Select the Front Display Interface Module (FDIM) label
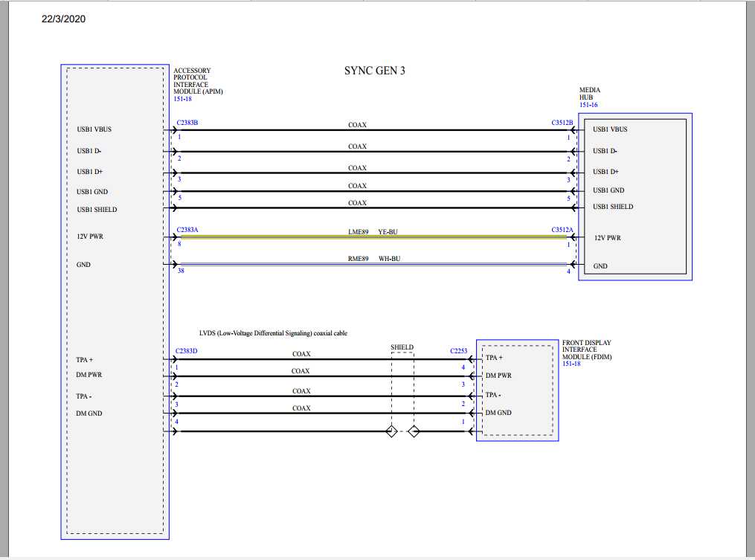Image resolution: width=755 pixels, height=560 pixels. tap(587, 350)
